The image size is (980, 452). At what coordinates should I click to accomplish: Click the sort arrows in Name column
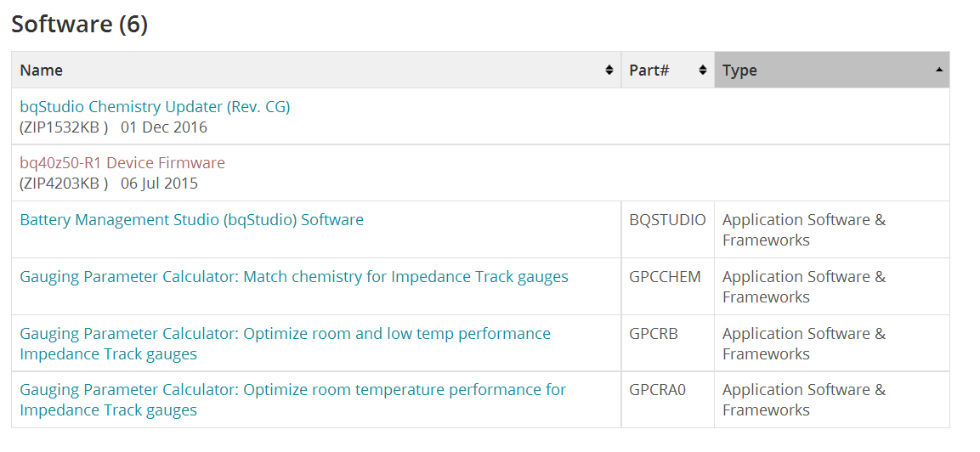(x=609, y=70)
